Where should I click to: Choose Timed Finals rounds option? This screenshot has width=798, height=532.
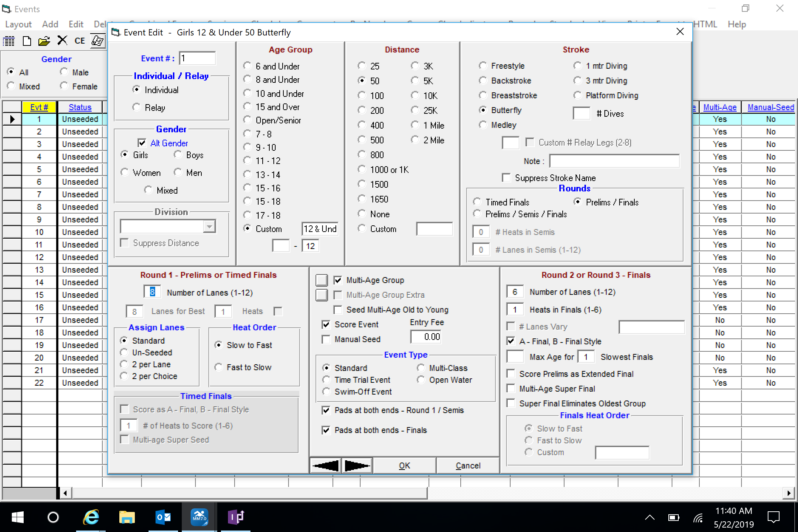(477, 202)
